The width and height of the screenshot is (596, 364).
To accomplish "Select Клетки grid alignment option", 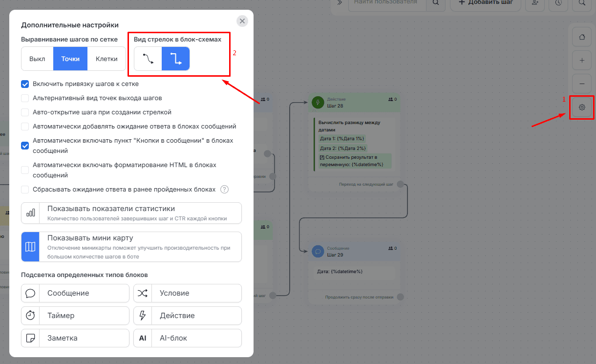I will (106, 59).
